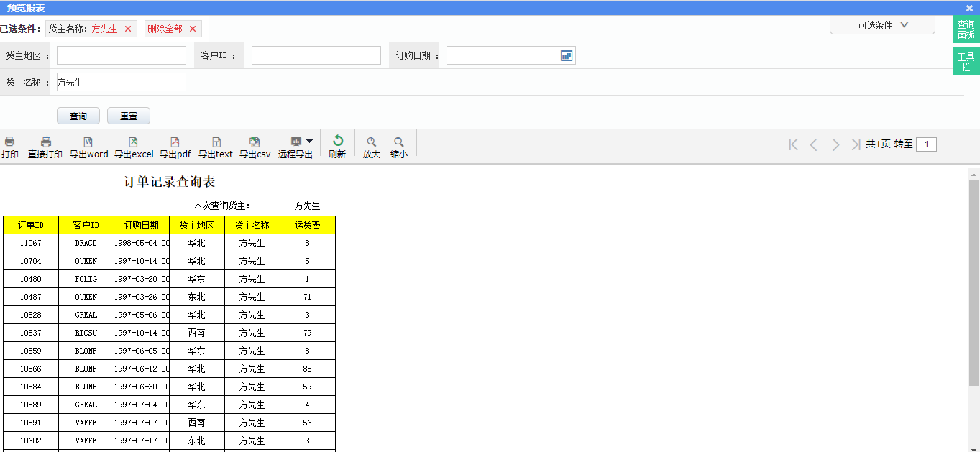980x452 pixels.
Task: Remove the 货主名称 方先生 filter condition
Action: click(x=128, y=29)
